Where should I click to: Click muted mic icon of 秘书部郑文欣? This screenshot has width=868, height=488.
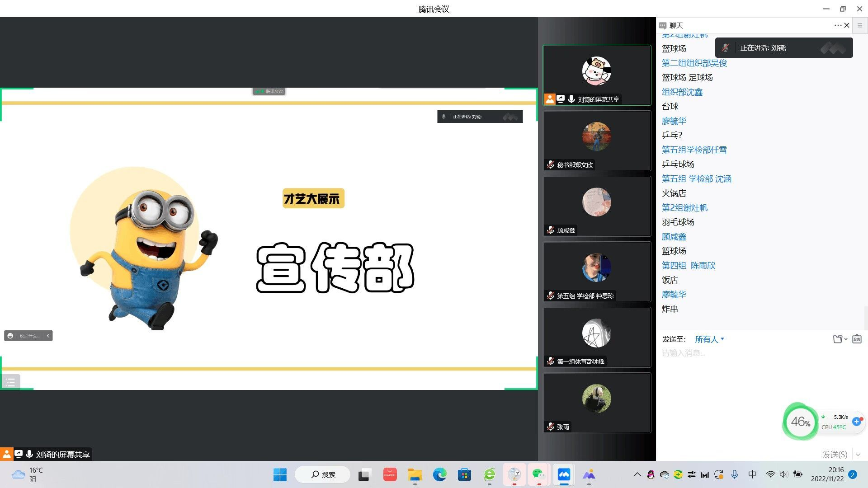[x=550, y=165]
